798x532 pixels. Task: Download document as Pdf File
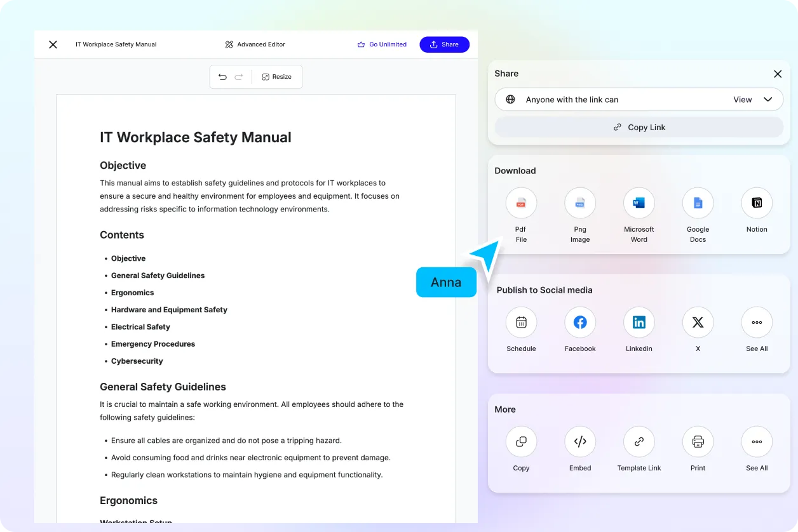point(521,203)
